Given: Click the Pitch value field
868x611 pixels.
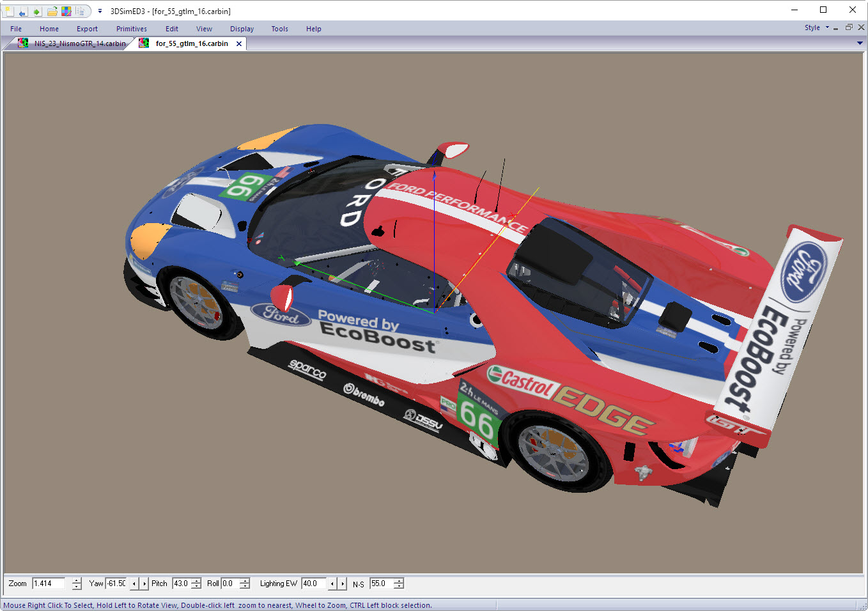Looking at the screenshot, I should coord(182,584).
